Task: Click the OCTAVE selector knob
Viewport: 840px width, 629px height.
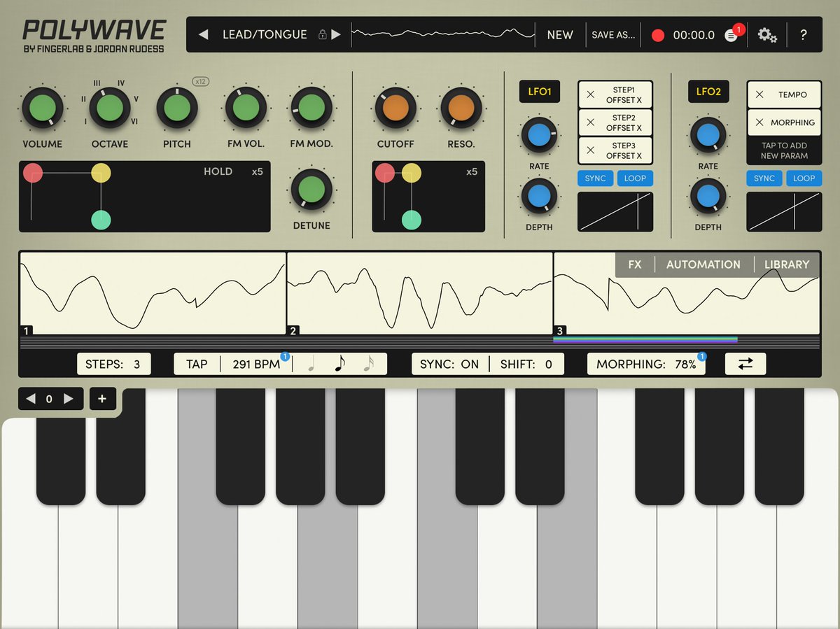Action: click(x=109, y=108)
